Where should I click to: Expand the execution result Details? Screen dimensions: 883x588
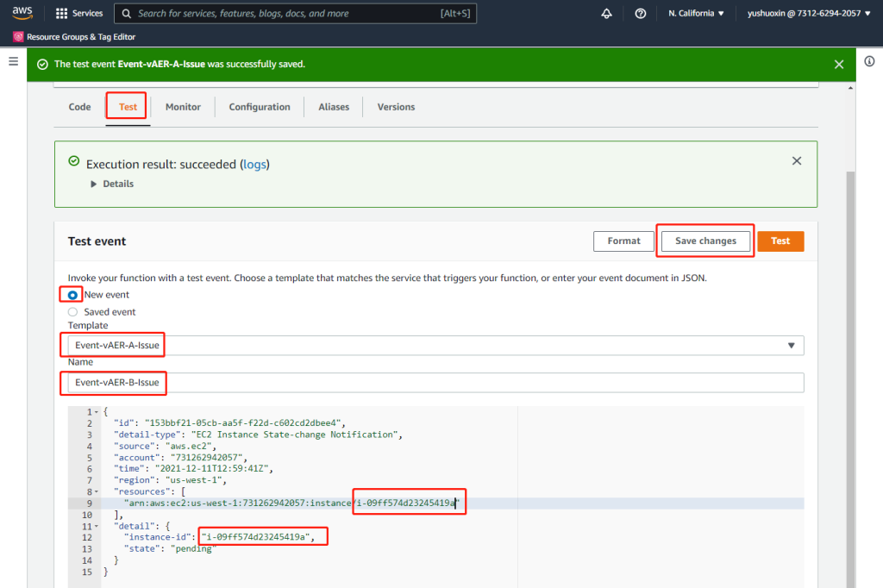[x=112, y=184]
